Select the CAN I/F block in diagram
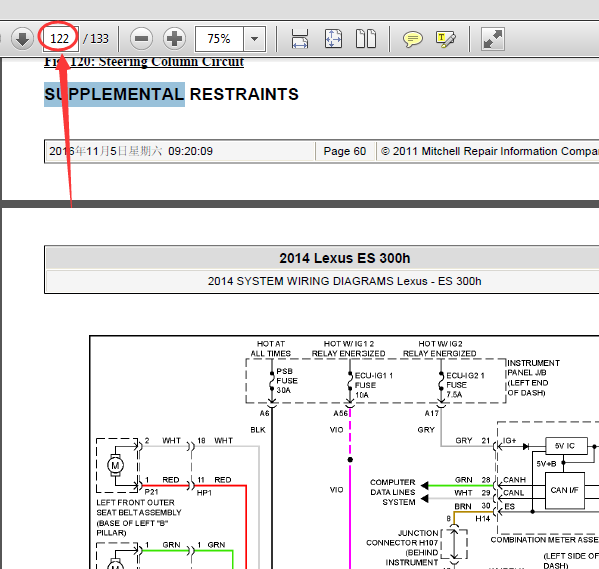Screen dimensions: 599x569 click(x=565, y=490)
